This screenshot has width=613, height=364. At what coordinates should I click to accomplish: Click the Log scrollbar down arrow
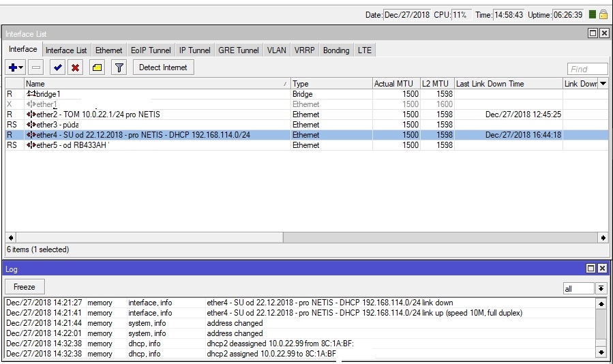pyautogui.click(x=601, y=352)
